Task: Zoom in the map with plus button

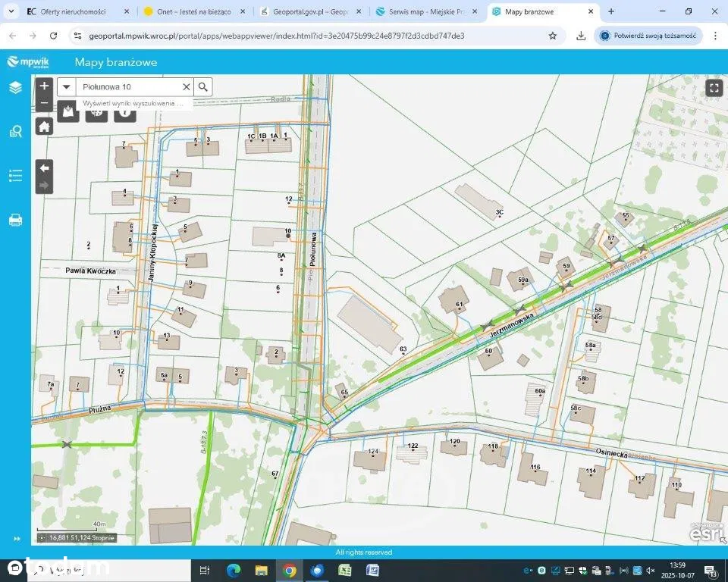Action: tap(44, 86)
